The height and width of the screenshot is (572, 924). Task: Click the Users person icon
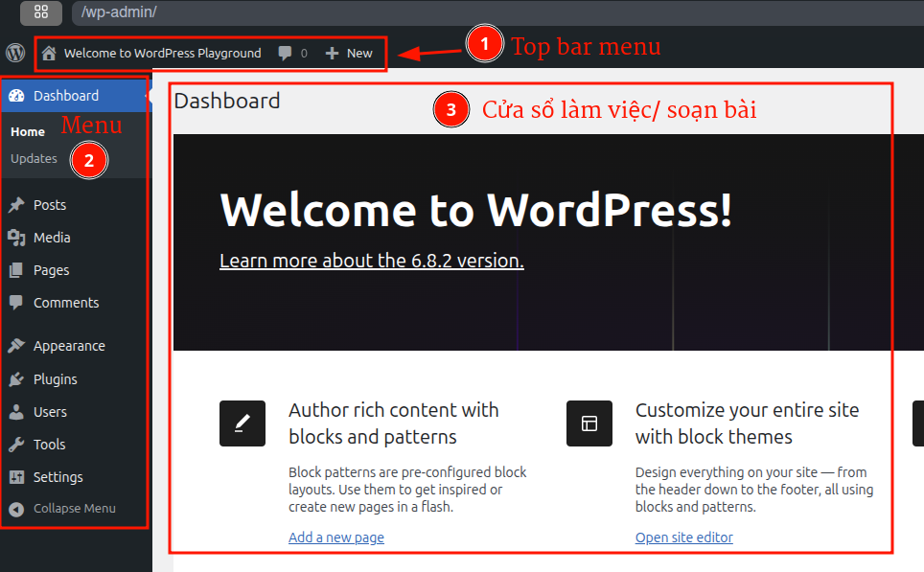click(x=16, y=411)
